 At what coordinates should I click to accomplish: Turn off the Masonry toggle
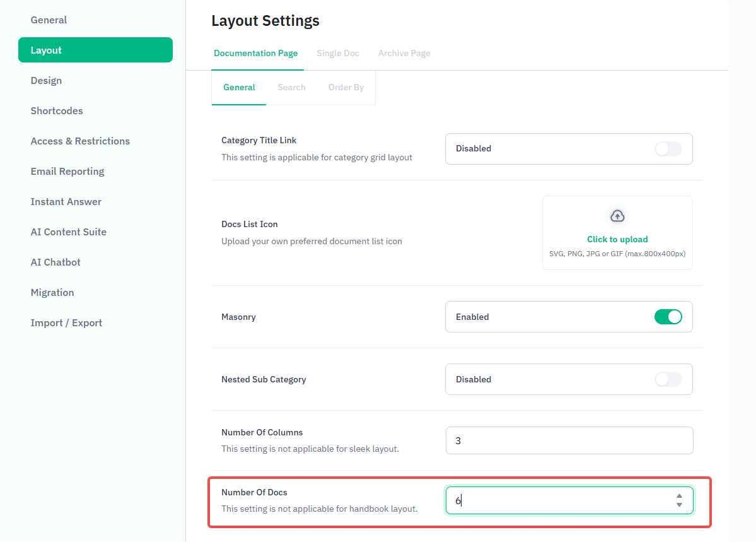coord(668,317)
